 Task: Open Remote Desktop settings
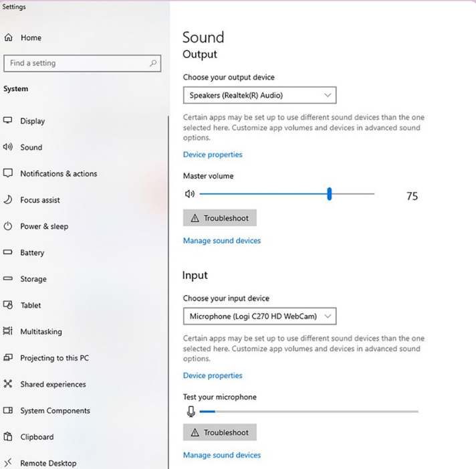click(48, 463)
